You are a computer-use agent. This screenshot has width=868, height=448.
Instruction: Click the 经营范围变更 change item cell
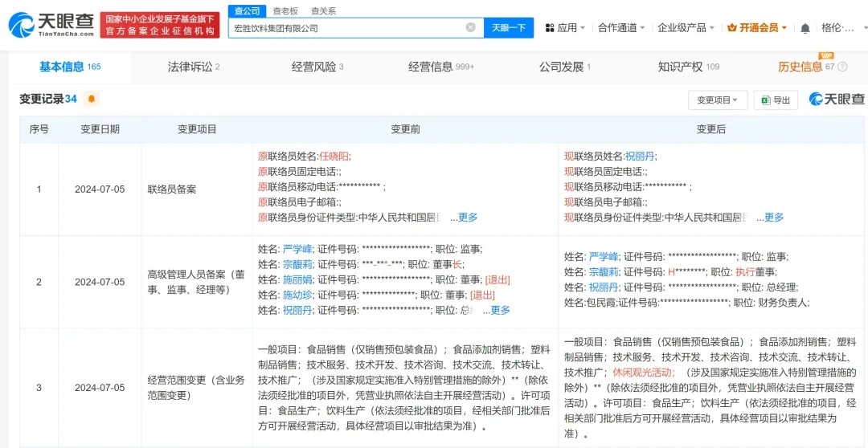tap(196, 388)
